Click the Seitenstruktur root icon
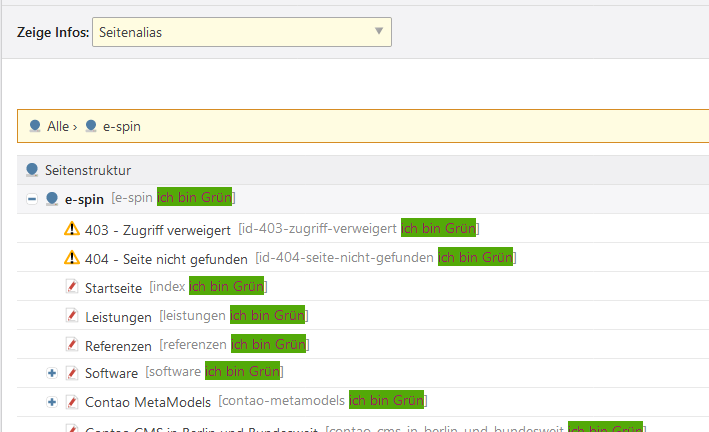 point(32,170)
